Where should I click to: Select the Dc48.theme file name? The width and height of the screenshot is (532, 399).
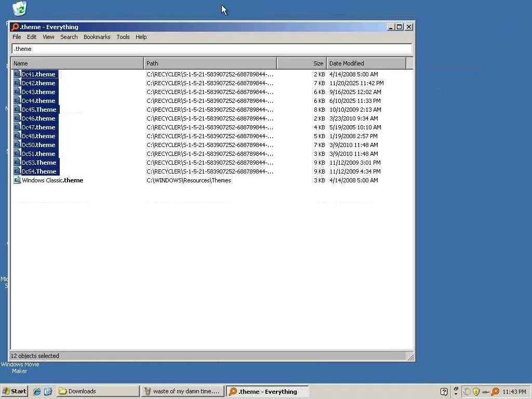click(38, 136)
